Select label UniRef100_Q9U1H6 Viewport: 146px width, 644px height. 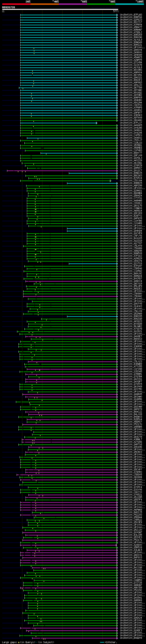[131, 447]
